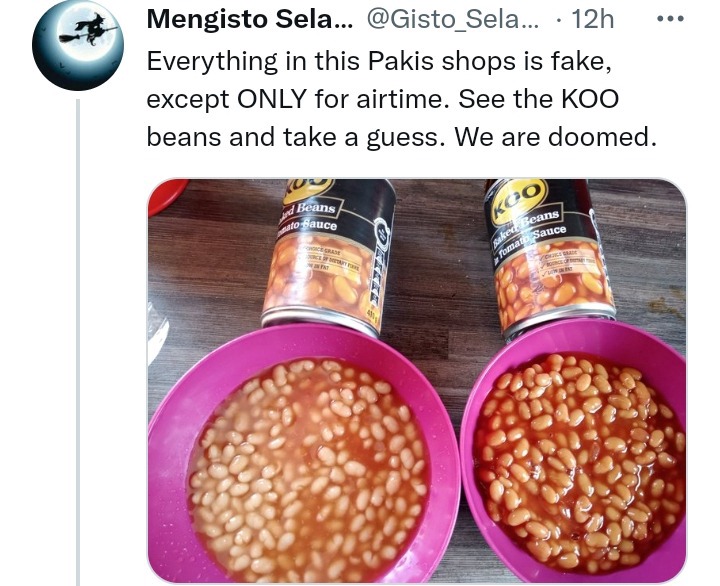The width and height of the screenshot is (720, 586).
Task: Open the witch-on-broomstick profile avatar
Action: point(78,45)
